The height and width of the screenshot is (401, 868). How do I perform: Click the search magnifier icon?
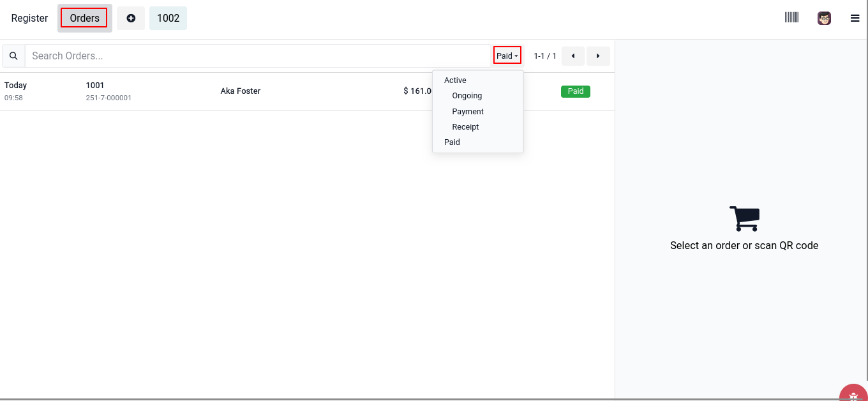coord(13,56)
